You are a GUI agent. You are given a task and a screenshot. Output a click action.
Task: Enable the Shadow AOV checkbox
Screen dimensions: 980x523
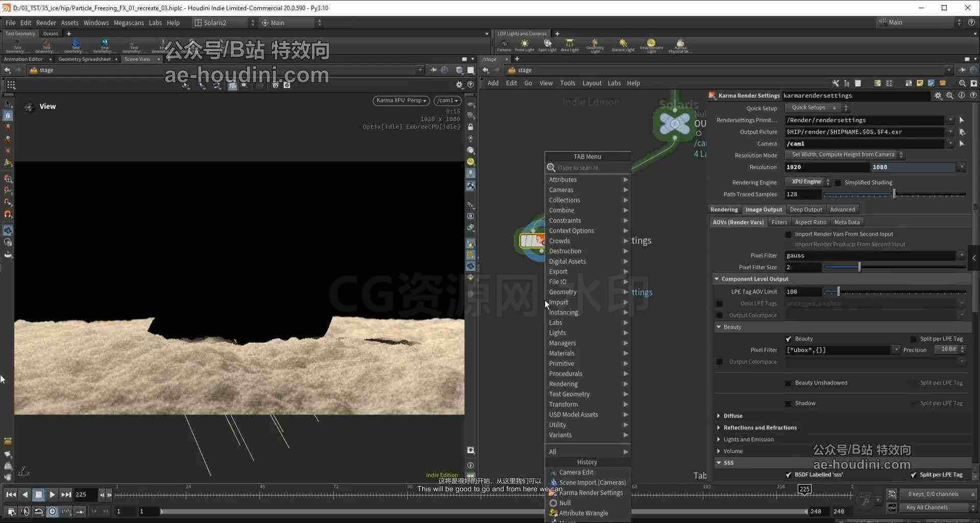[788, 403]
